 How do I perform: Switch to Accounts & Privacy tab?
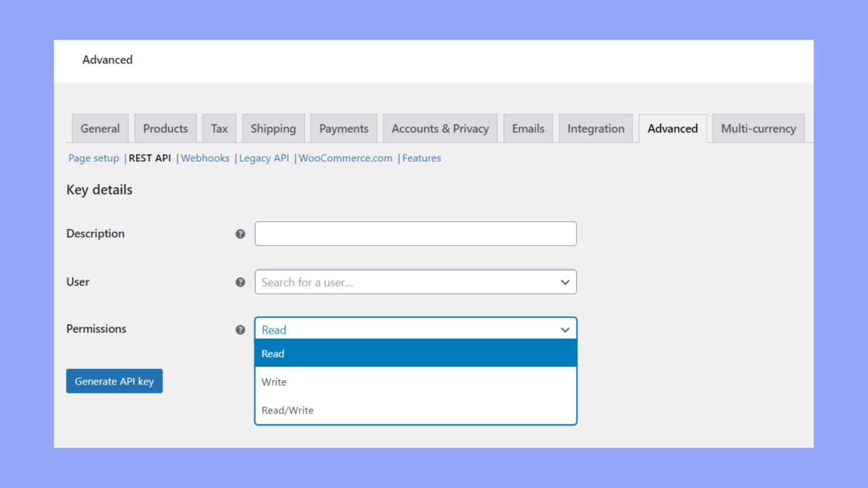click(440, 128)
